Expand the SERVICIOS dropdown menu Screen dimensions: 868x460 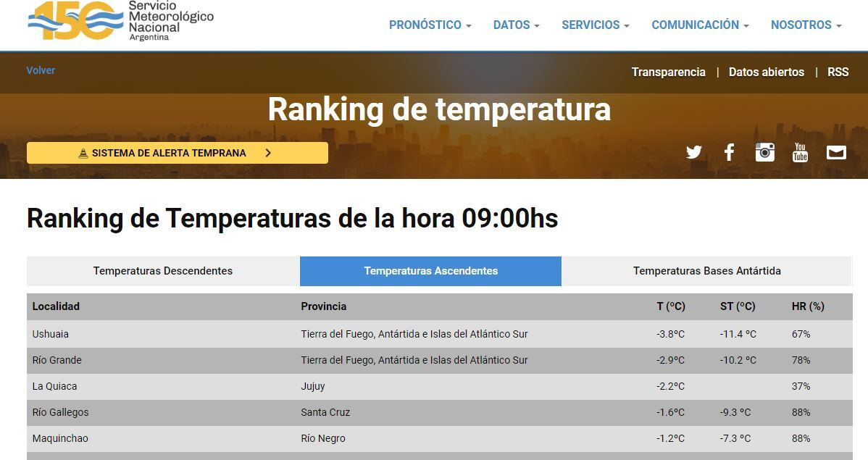point(595,25)
